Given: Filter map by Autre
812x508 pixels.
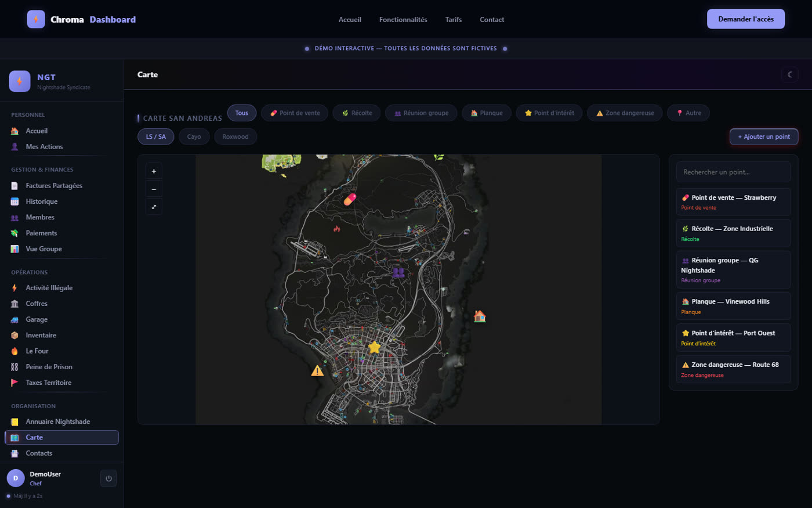Looking at the screenshot, I should [688, 113].
